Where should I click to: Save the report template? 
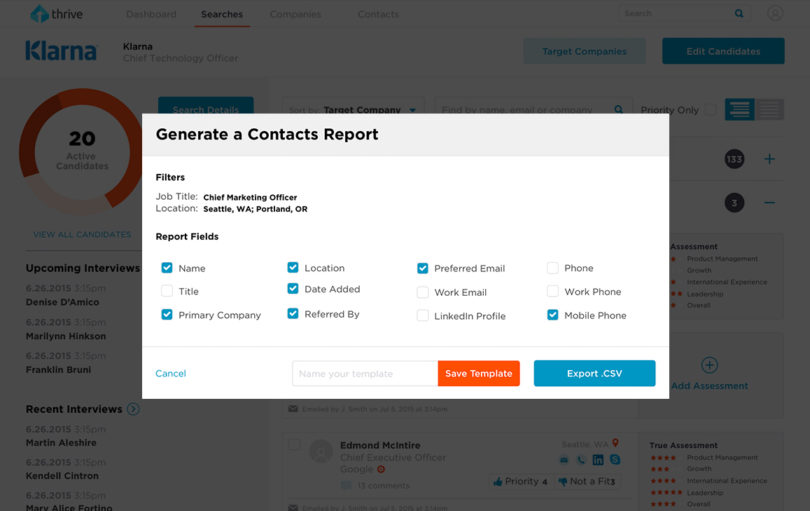pos(479,374)
